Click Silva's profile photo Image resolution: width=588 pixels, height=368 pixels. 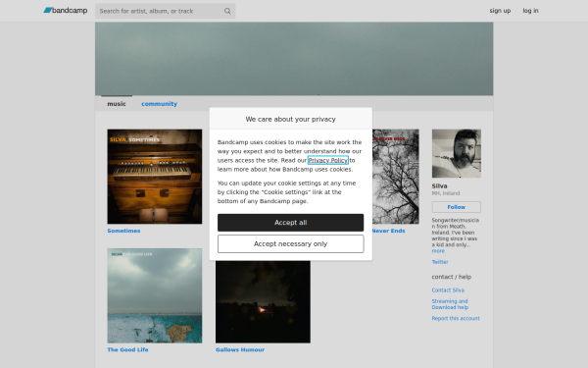(x=457, y=154)
